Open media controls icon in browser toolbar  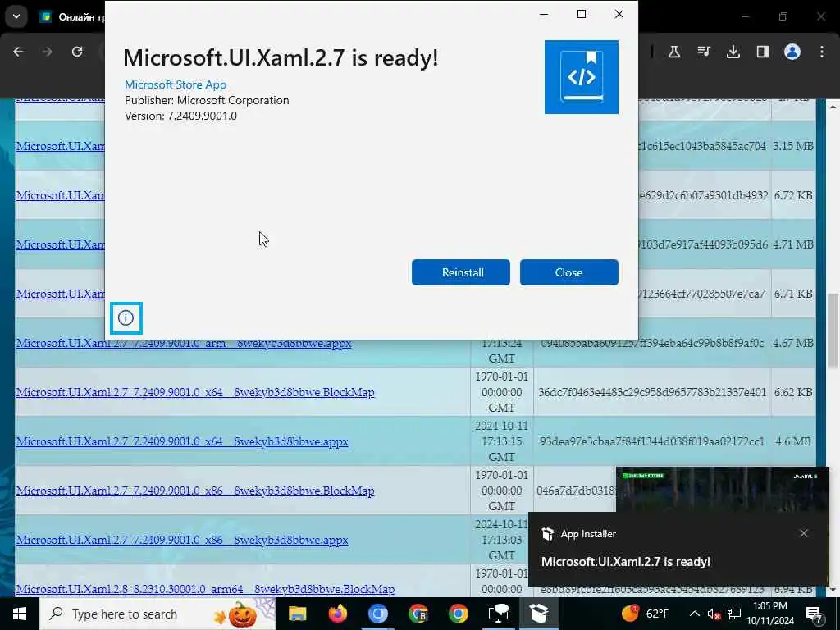point(703,52)
